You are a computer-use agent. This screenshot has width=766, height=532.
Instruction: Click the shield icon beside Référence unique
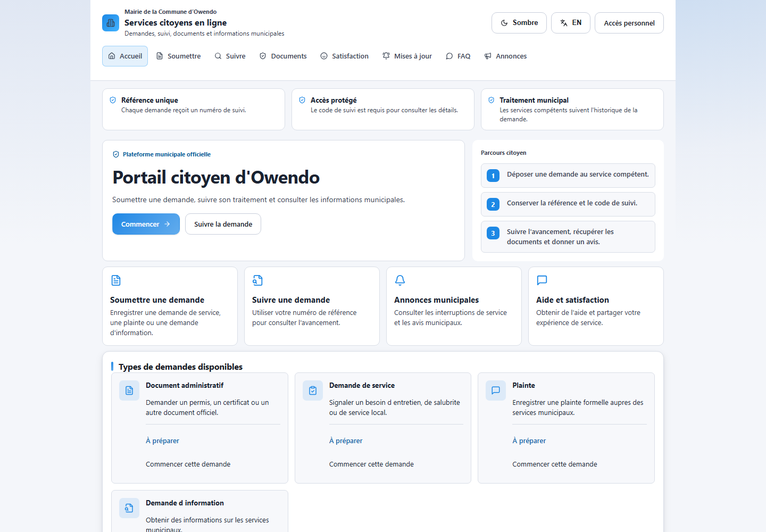click(113, 100)
